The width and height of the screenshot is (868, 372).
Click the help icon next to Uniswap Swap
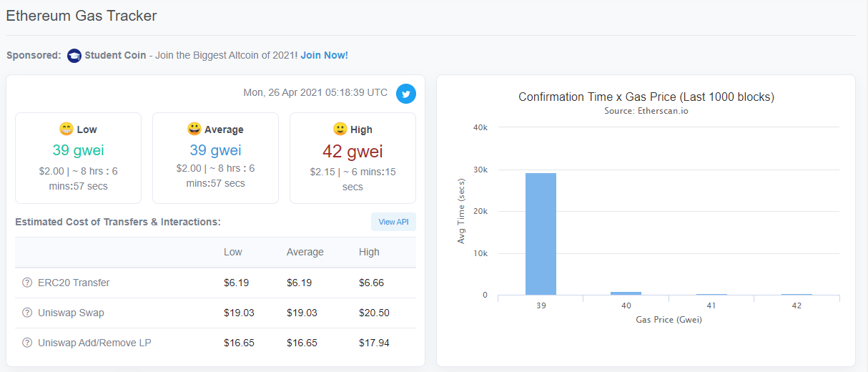27,313
